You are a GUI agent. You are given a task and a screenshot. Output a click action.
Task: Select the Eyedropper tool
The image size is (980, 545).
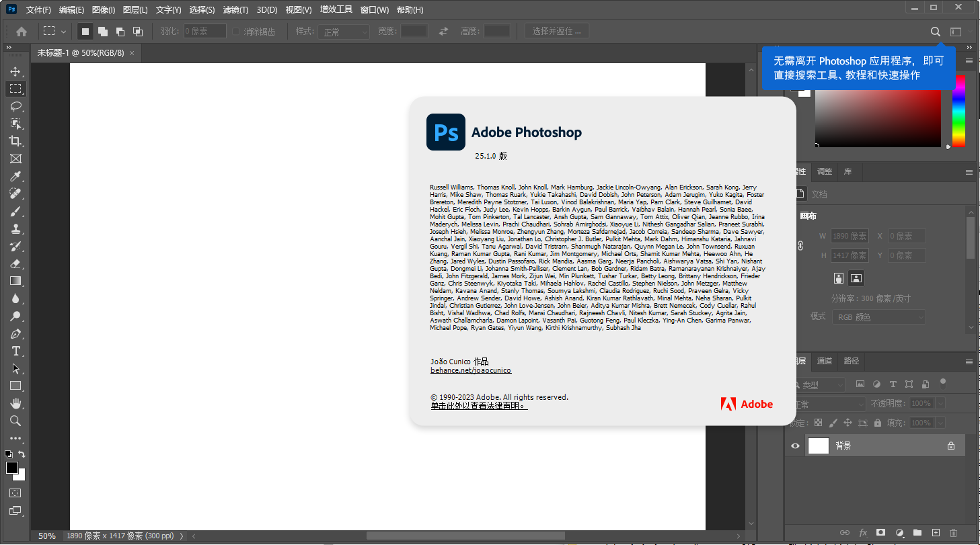(15, 176)
